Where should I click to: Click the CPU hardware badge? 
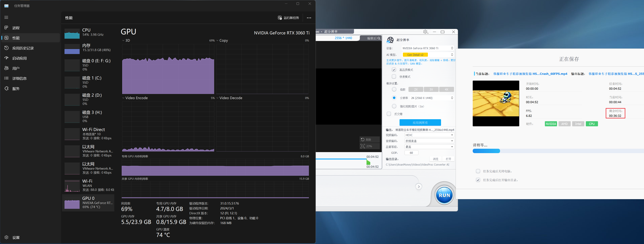592,124
